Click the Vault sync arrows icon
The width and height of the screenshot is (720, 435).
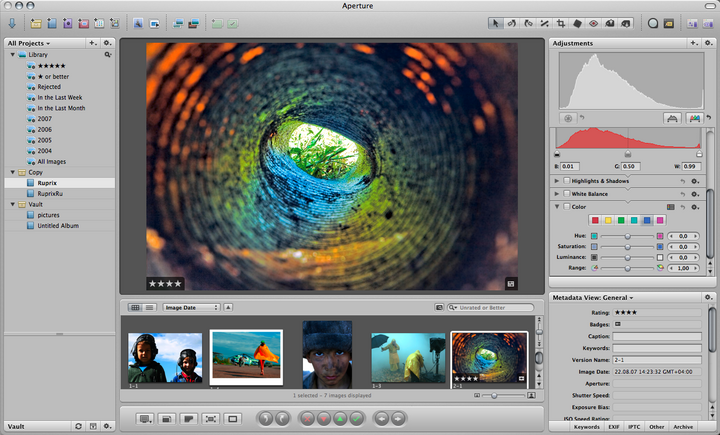click(78, 426)
